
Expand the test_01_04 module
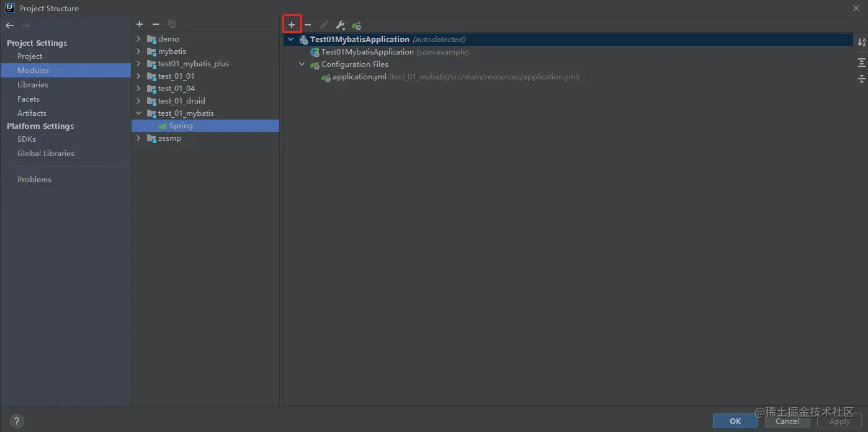point(139,89)
